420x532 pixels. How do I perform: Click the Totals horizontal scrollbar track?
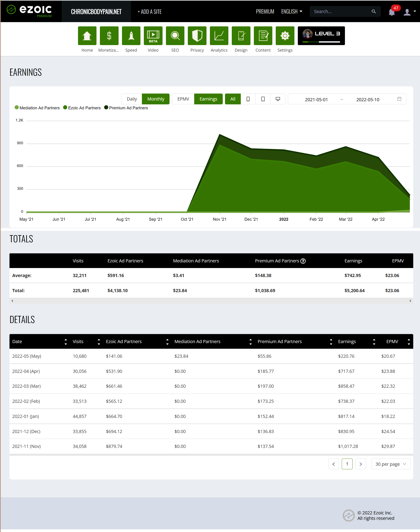click(x=211, y=301)
